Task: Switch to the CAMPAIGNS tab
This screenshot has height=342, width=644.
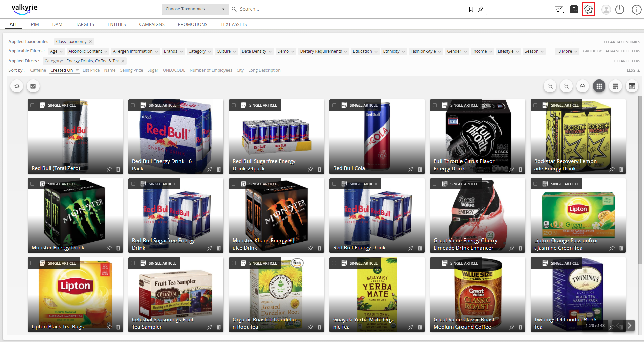Action: (x=152, y=24)
